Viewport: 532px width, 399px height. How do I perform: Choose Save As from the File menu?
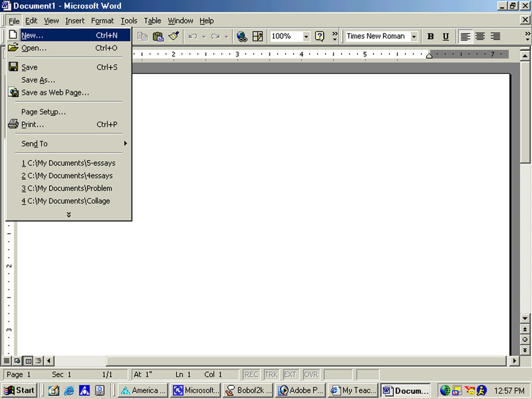click(x=38, y=80)
